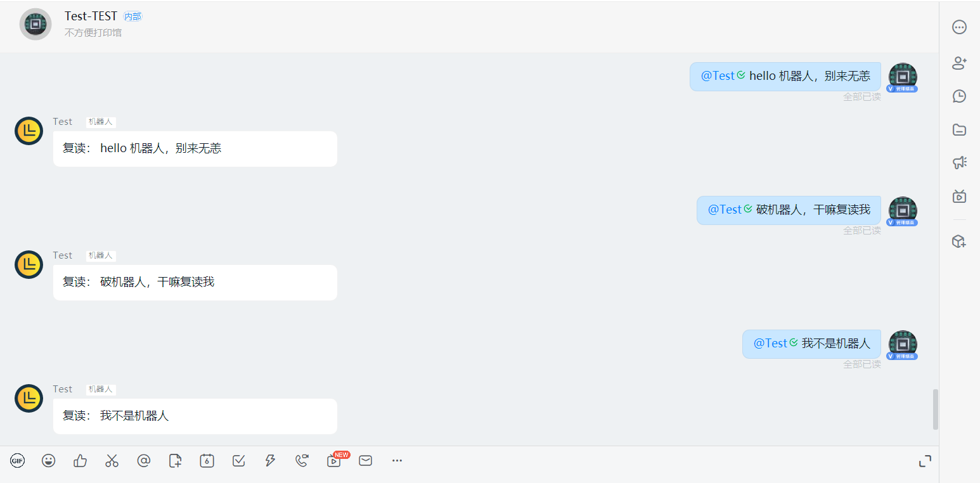Click the Test-TEST group avatar in header

click(35, 24)
